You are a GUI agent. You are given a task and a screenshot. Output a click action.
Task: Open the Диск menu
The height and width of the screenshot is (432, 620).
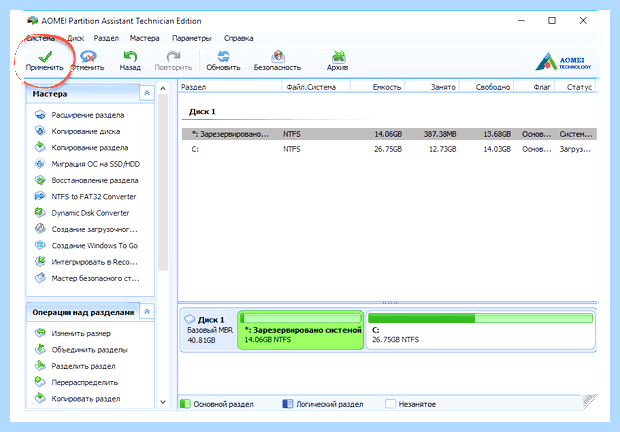[76, 38]
